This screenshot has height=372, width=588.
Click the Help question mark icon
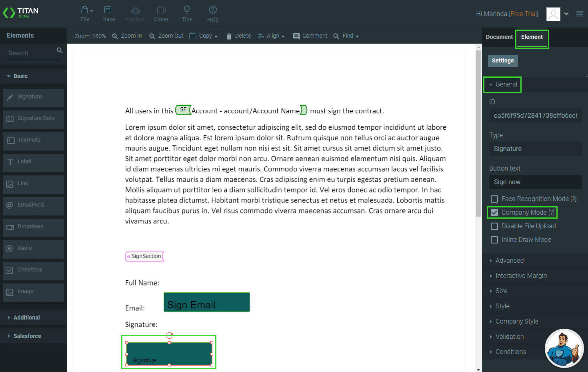tap(213, 10)
